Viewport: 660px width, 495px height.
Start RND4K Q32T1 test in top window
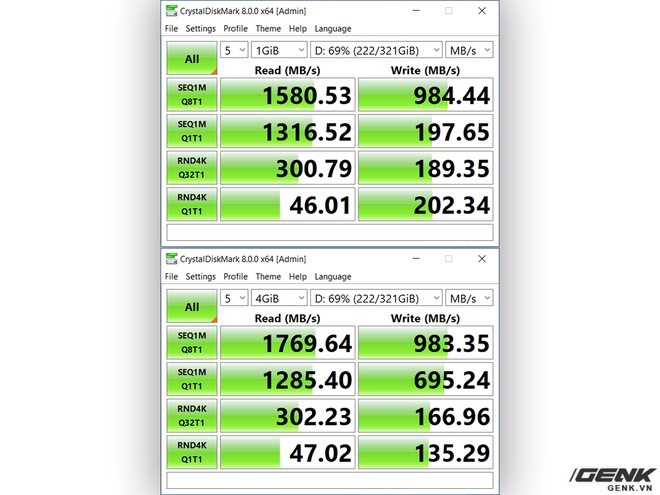pyautogui.click(x=192, y=168)
